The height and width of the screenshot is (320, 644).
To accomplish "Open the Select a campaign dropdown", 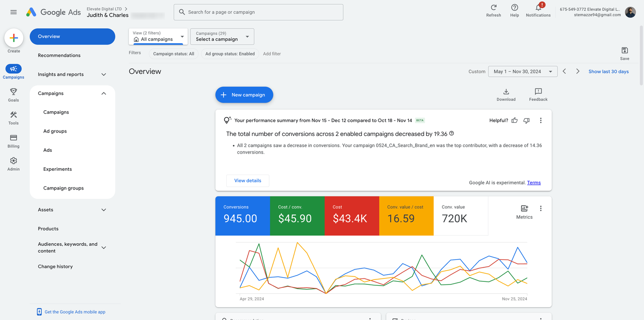I will 222,36.
